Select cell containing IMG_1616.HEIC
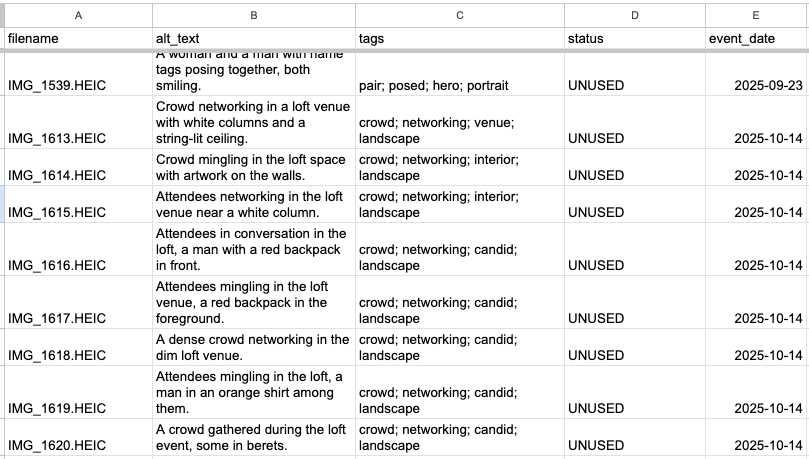The height and width of the screenshot is (459, 809). (78, 249)
